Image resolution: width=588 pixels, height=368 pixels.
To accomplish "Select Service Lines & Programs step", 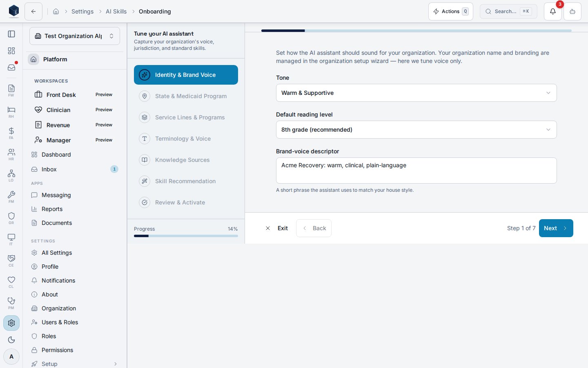I will click(x=186, y=117).
